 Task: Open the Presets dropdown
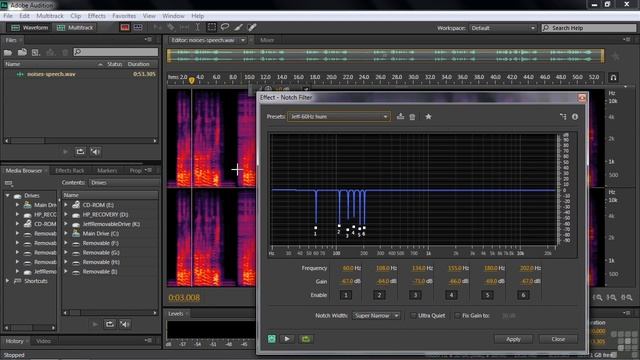coord(339,117)
